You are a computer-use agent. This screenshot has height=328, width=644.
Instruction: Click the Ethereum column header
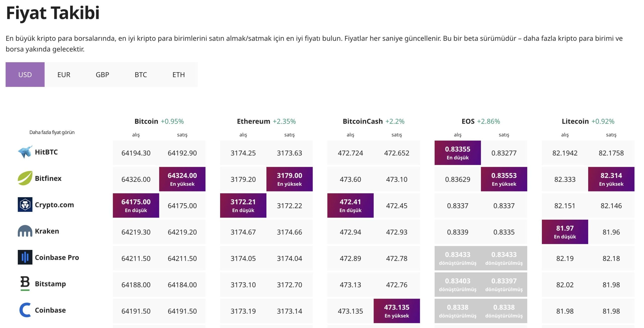(253, 121)
